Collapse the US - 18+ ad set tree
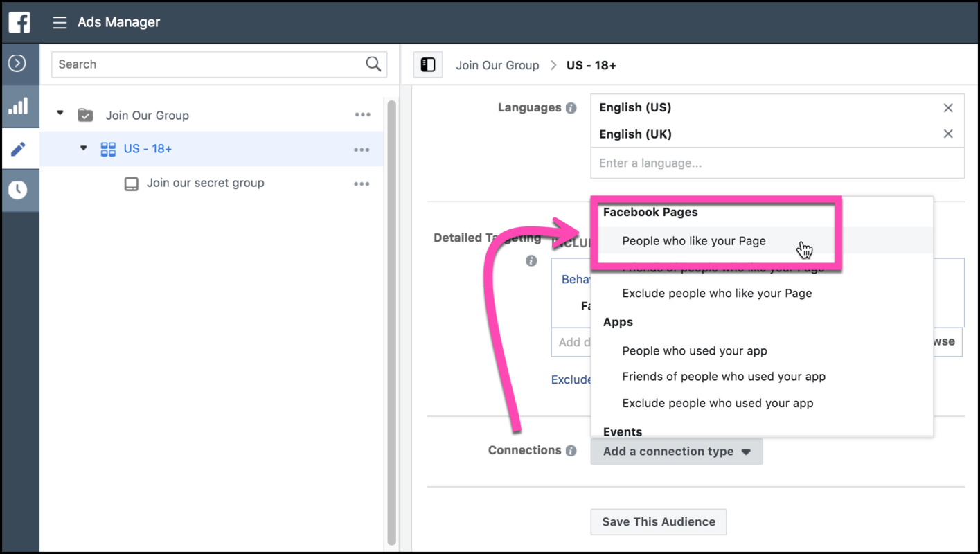The width and height of the screenshot is (980, 554). coord(84,148)
